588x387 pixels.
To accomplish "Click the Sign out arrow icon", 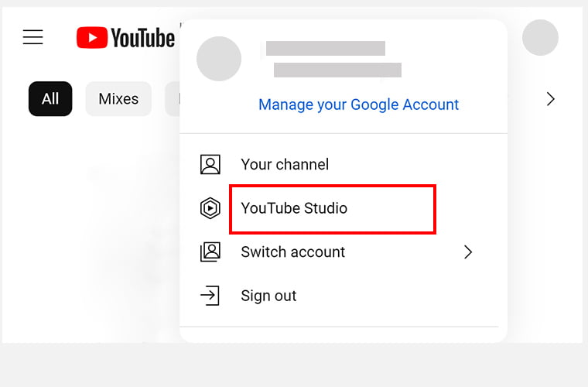I will (210, 296).
